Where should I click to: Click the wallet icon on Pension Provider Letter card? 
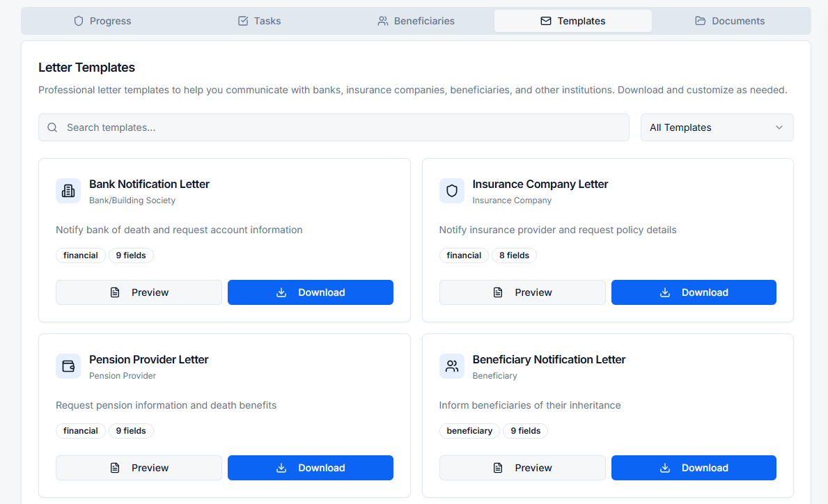68,366
